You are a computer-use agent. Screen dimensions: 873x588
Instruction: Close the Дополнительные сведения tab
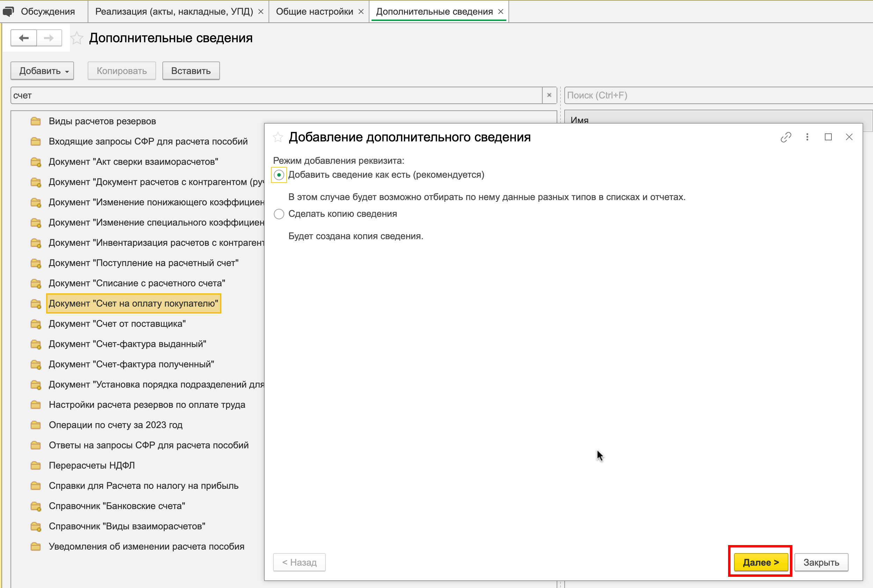coord(501,12)
